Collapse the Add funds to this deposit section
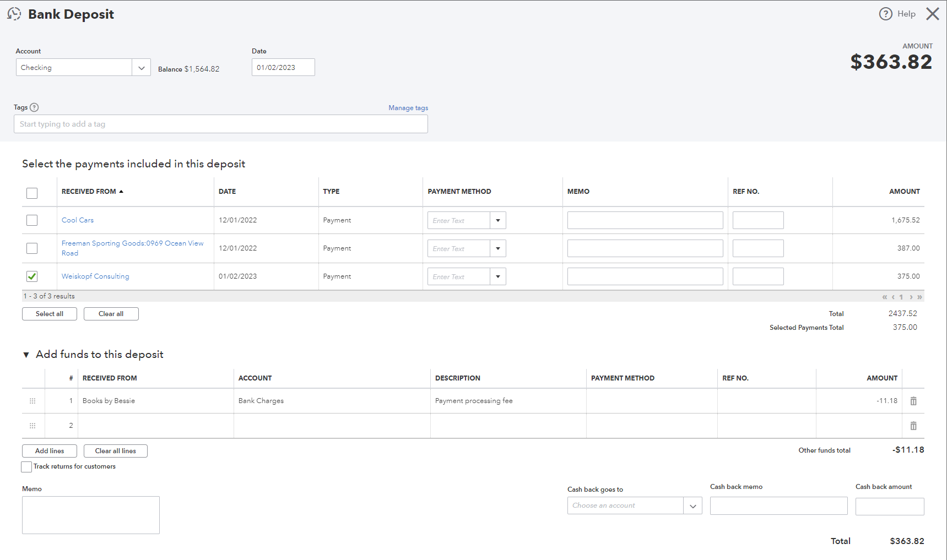Screen dimensions: 947x560 pyautogui.click(x=26, y=355)
